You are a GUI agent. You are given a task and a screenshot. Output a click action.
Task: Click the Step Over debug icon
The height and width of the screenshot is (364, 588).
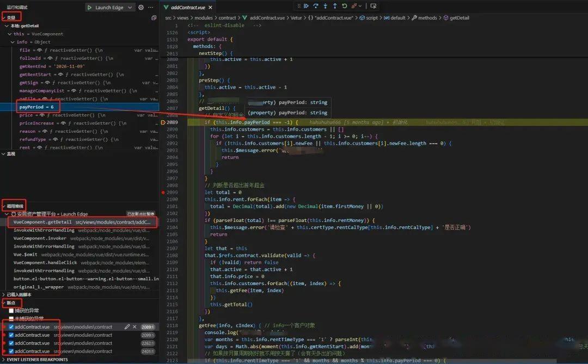pos(316,5)
